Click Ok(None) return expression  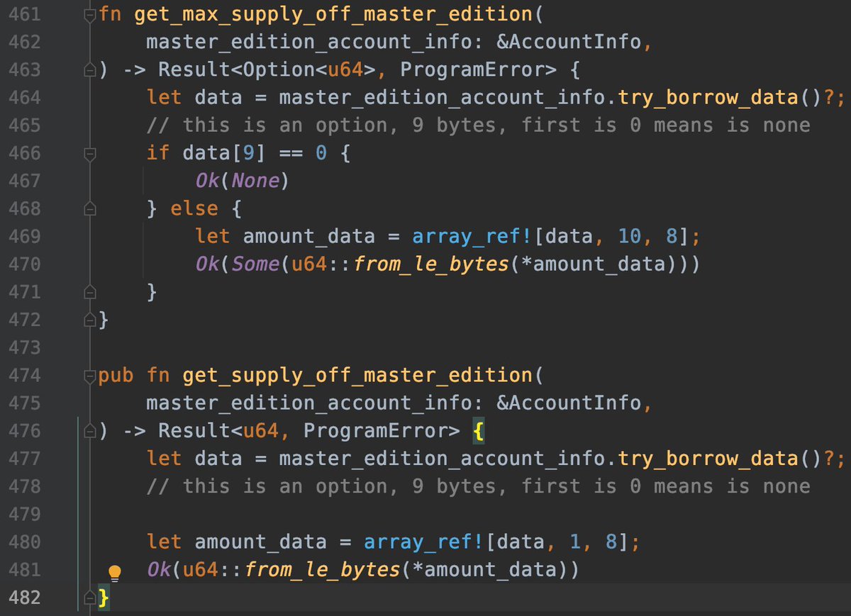[x=243, y=181]
